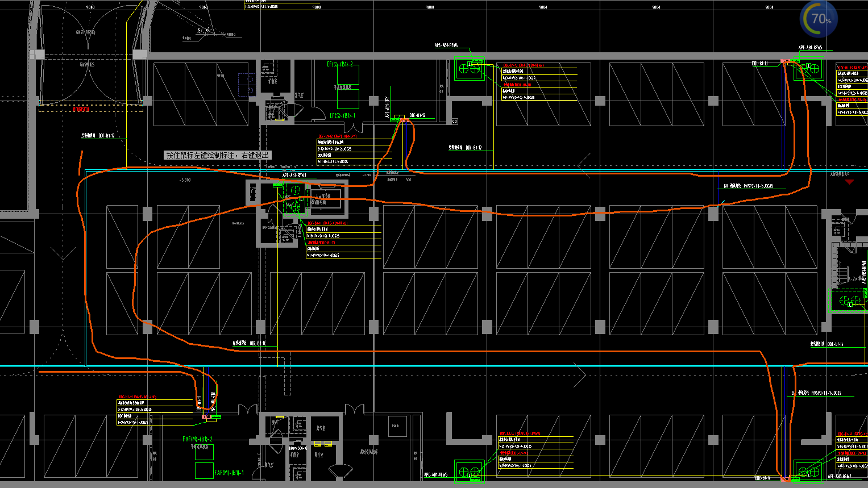Pick the APE-AB1-RFW3 panel label

(x=294, y=176)
